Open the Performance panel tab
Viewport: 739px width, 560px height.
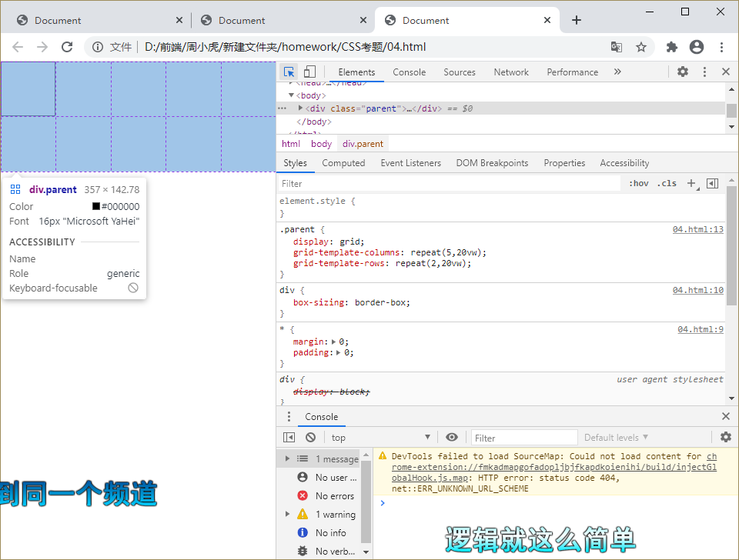pyautogui.click(x=572, y=72)
